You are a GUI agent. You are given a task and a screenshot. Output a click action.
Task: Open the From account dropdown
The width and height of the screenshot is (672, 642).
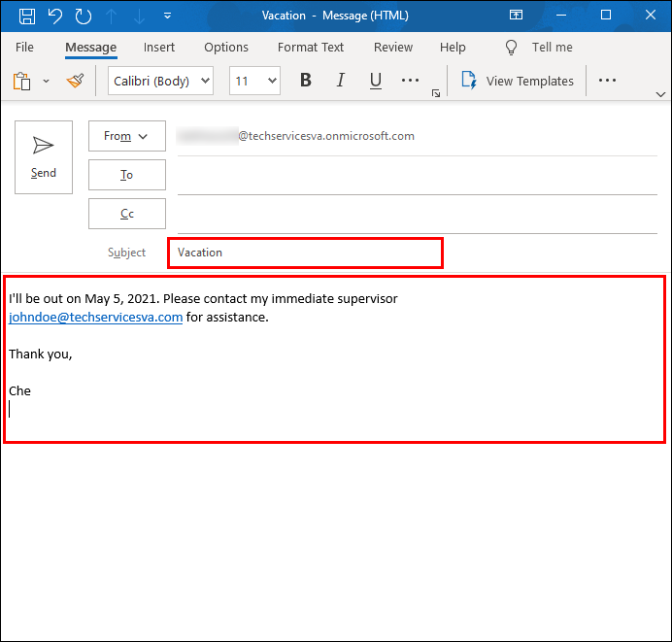(x=127, y=136)
